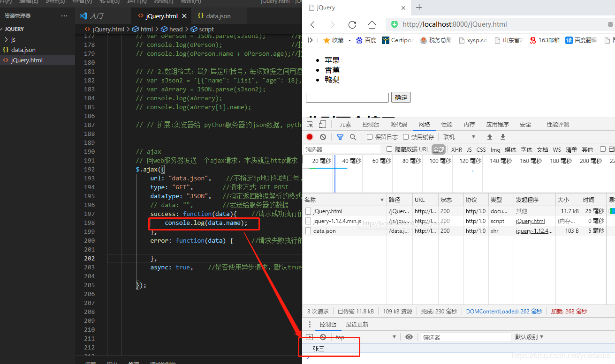This screenshot has width=615, height=364.
Task: Select the data.json network request
Action: [325, 231]
